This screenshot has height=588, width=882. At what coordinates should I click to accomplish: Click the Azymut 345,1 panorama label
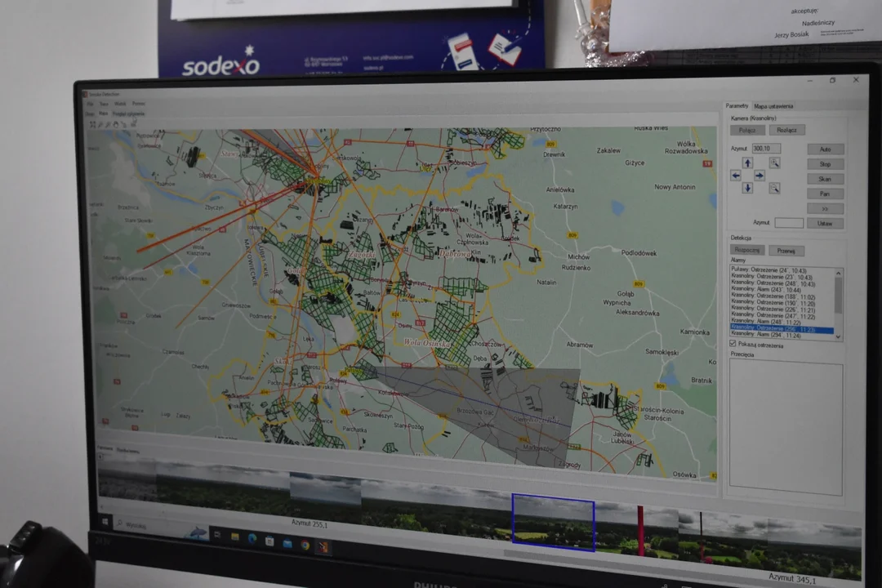click(792, 578)
